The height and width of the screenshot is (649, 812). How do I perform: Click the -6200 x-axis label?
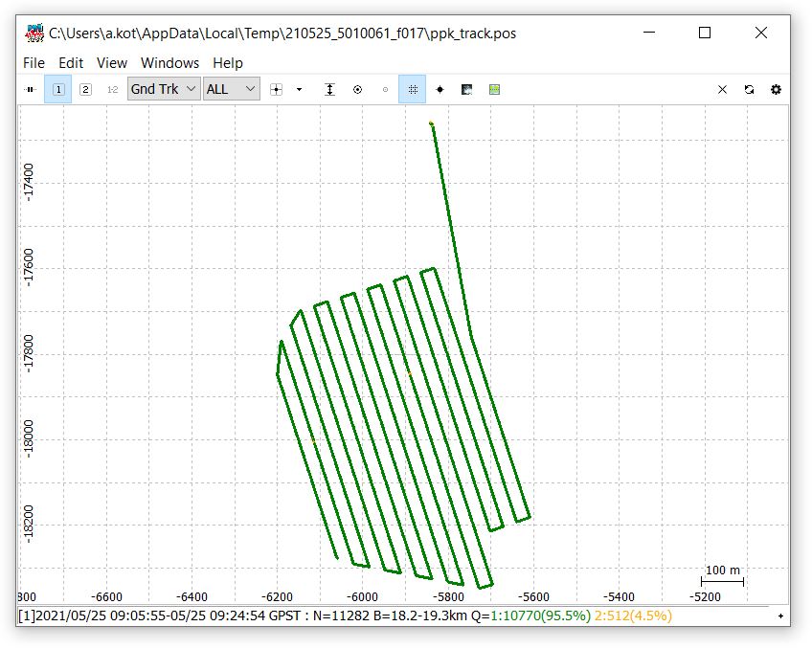(x=277, y=596)
